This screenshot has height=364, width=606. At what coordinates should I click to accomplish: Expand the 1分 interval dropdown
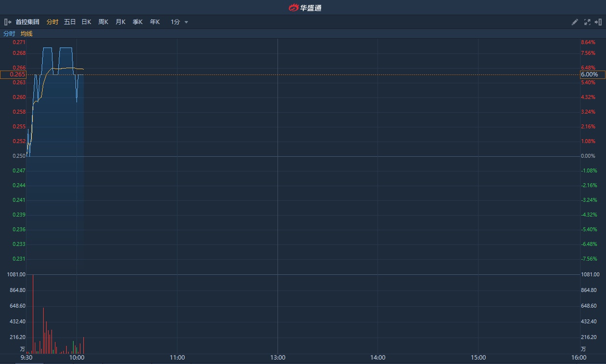[x=176, y=22]
